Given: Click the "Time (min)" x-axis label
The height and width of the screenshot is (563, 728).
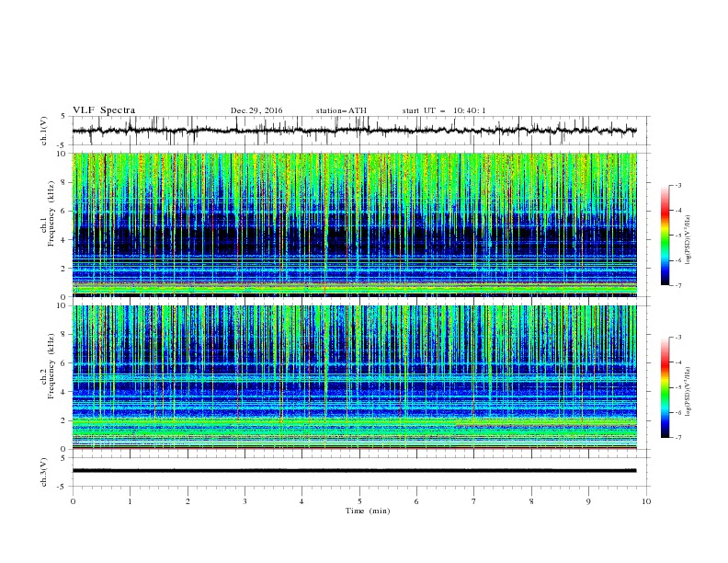Looking at the screenshot, I should point(368,511).
